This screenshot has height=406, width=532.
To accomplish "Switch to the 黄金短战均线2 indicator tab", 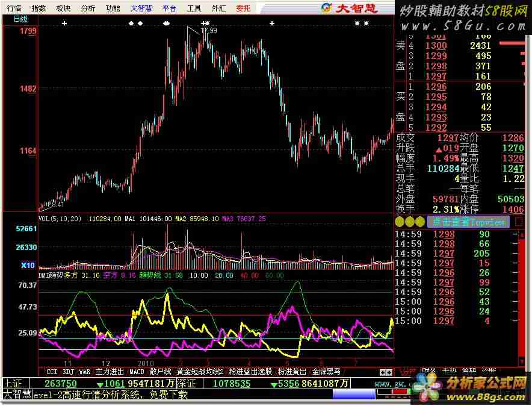I will coord(200,372).
